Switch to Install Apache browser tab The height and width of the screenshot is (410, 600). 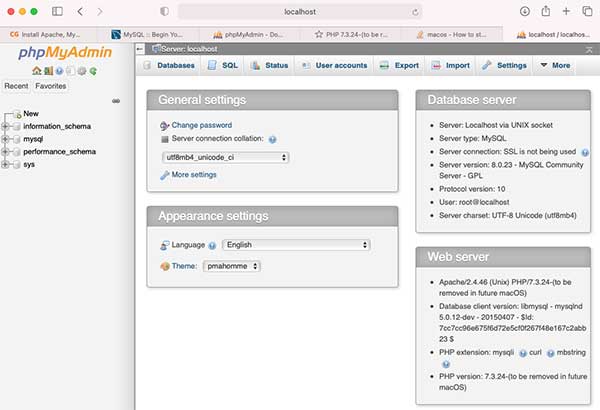tap(48, 34)
